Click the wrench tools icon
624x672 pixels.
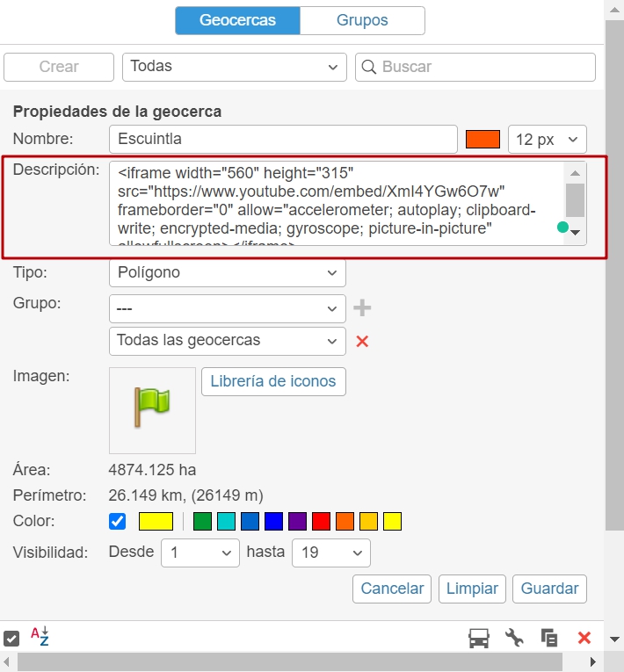[514, 638]
